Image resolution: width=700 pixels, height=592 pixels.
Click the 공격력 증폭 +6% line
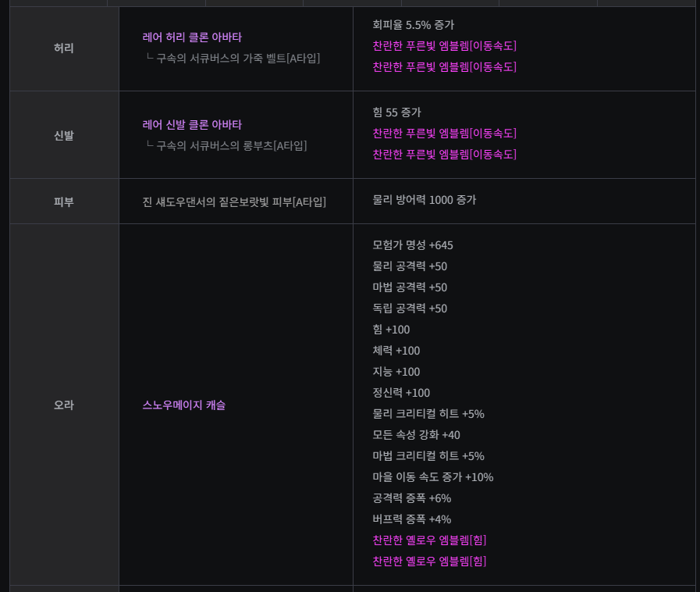click(412, 498)
